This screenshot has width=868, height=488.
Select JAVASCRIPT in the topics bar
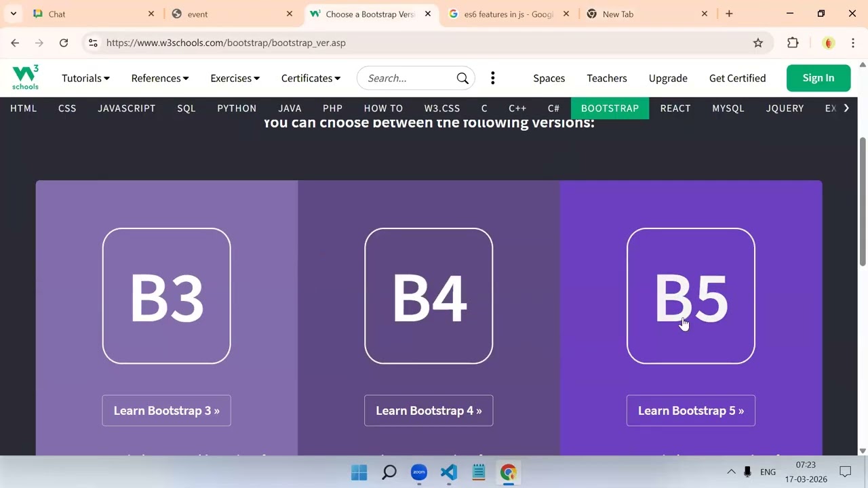click(127, 108)
